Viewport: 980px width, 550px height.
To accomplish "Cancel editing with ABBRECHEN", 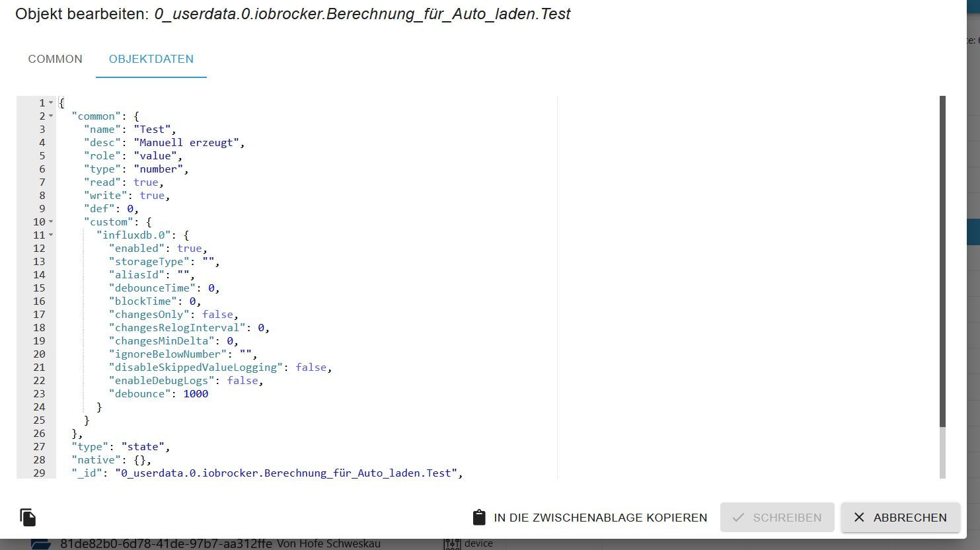I will 900,518.
